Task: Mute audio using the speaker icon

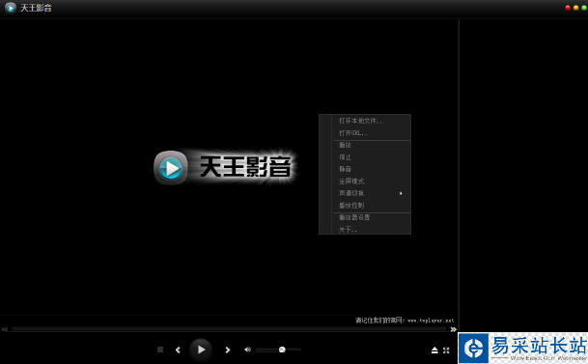Action: point(247,350)
